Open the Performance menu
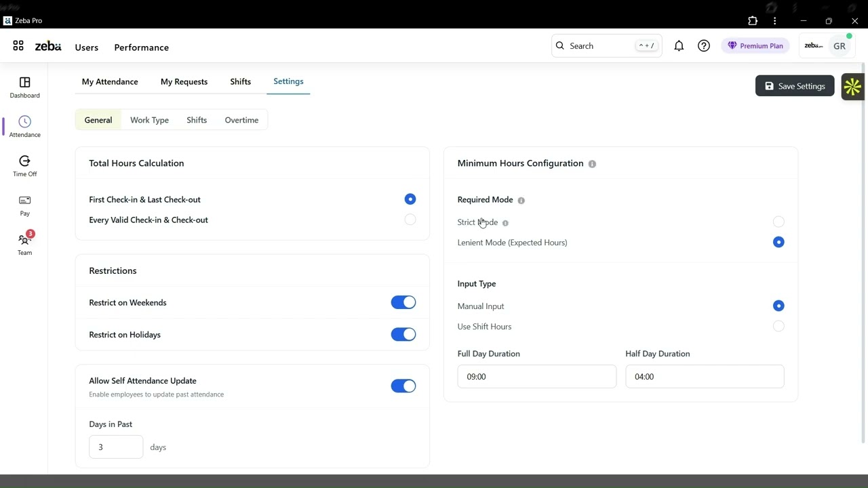The image size is (868, 488). click(x=142, y=47)
